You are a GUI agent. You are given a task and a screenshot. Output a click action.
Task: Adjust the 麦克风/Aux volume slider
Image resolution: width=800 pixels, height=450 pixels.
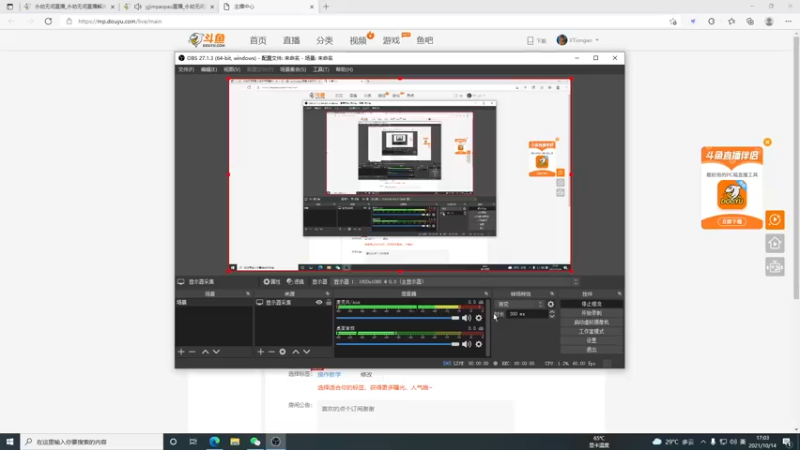(x=398, y=318)
